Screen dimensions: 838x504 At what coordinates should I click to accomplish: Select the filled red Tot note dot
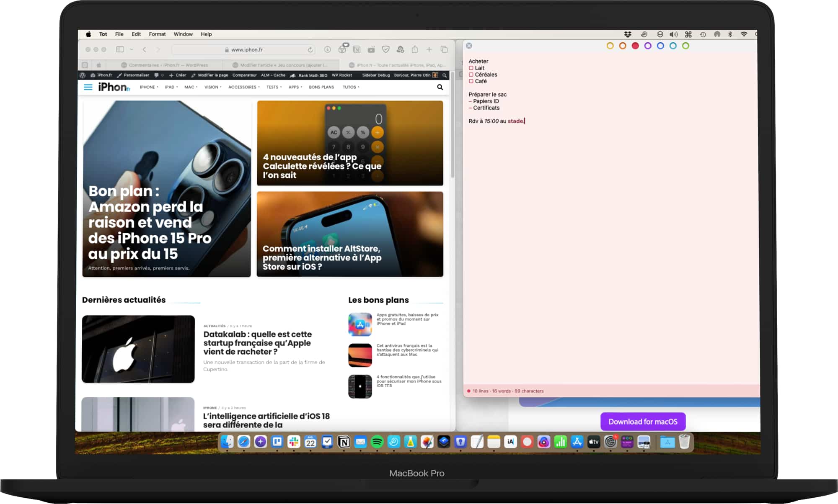point(635,46)
